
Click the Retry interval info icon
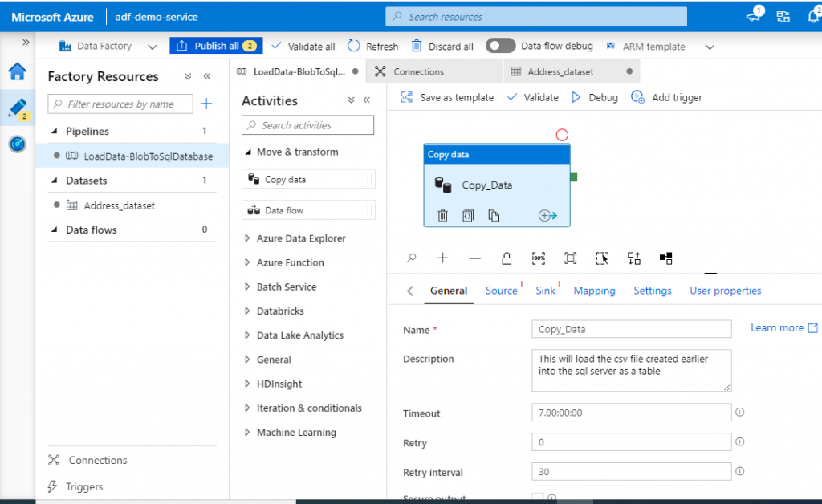pos(739,471)
